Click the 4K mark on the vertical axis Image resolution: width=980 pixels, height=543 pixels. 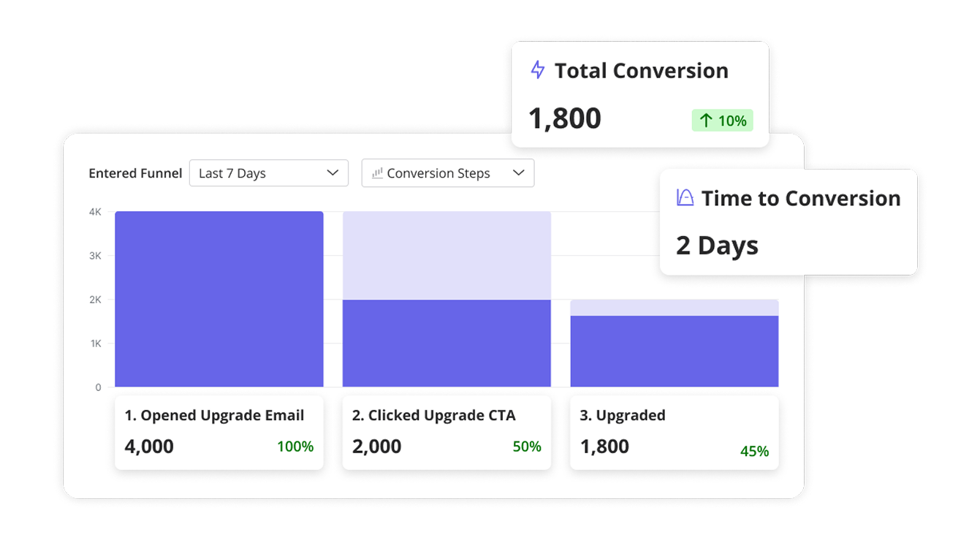[x=95, y=211]
